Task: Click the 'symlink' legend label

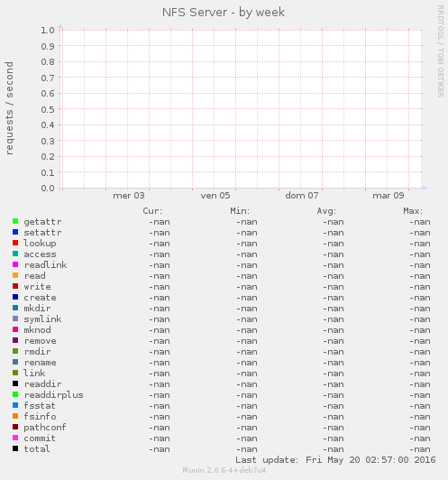Action: pos(42,319)
